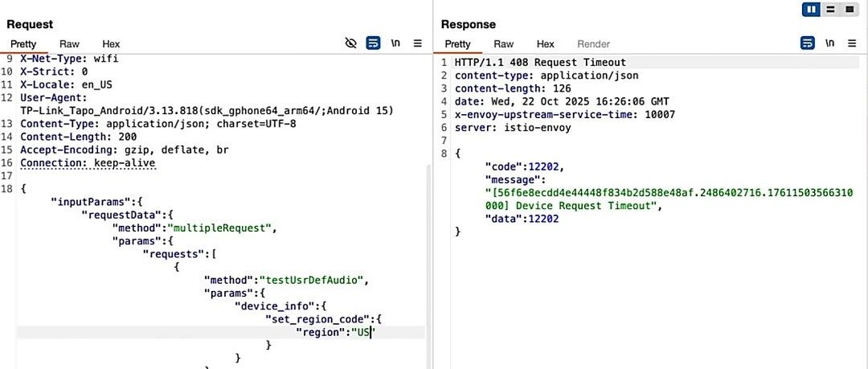Click the X-Strict: 0 header
Screen dimensions: 868x369
click(54, 72)
